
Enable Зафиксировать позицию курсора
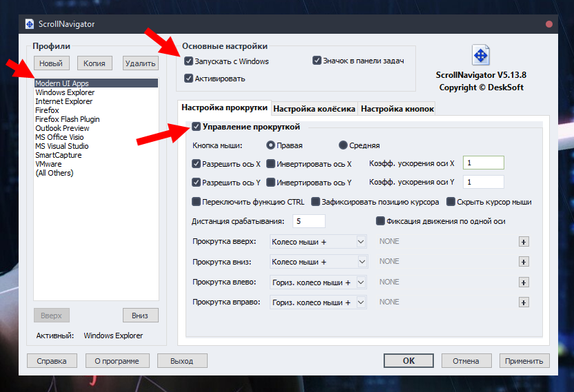point(316,202)
